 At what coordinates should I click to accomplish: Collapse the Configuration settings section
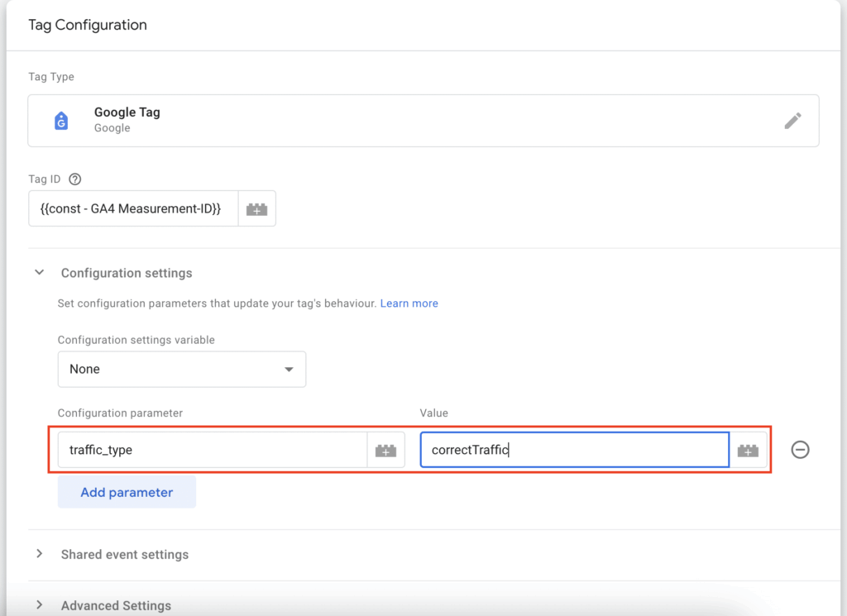pyautogui.click(x=38, y=272)
